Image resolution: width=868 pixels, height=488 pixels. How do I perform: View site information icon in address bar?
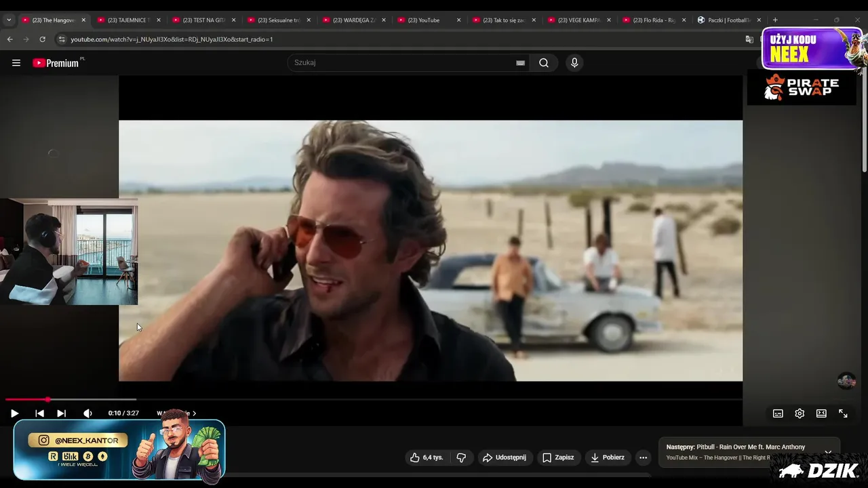click(62, 39)
